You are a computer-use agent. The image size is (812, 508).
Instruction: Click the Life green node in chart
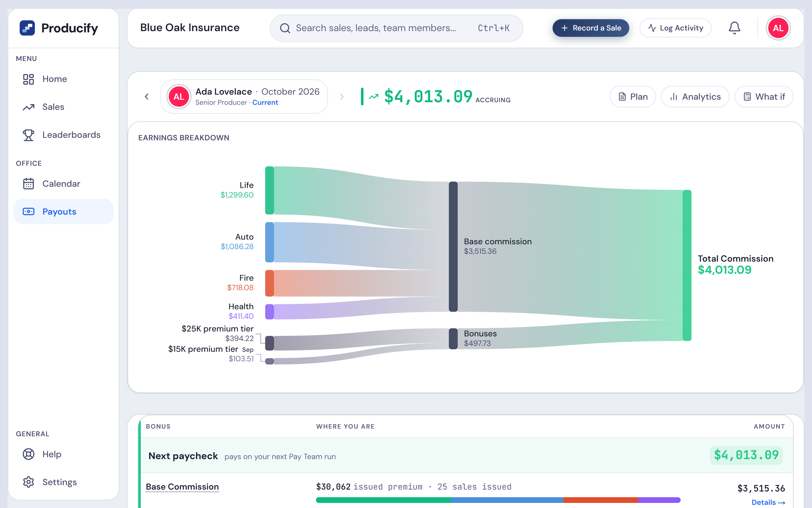pyautogui.click(x=269, y=190)
